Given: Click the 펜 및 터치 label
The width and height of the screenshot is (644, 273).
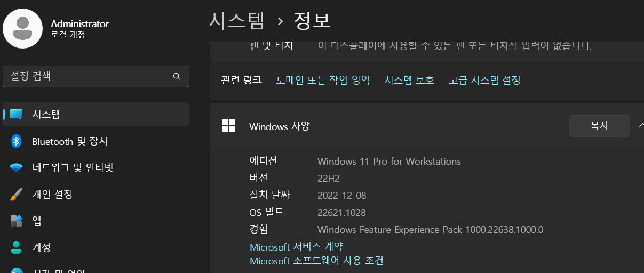Looking at the screenshot, I should click(271, 46).
